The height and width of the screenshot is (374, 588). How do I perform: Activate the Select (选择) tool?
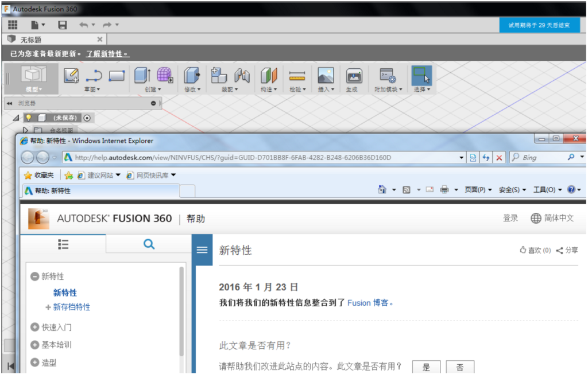421,76
